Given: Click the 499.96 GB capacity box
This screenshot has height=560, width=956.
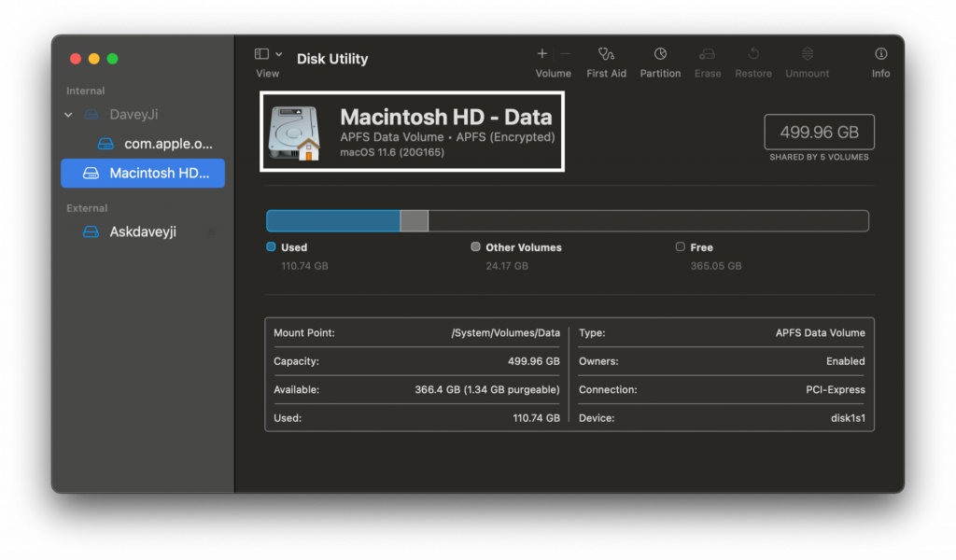Looking at the screenshot, I should pos(819,132).
